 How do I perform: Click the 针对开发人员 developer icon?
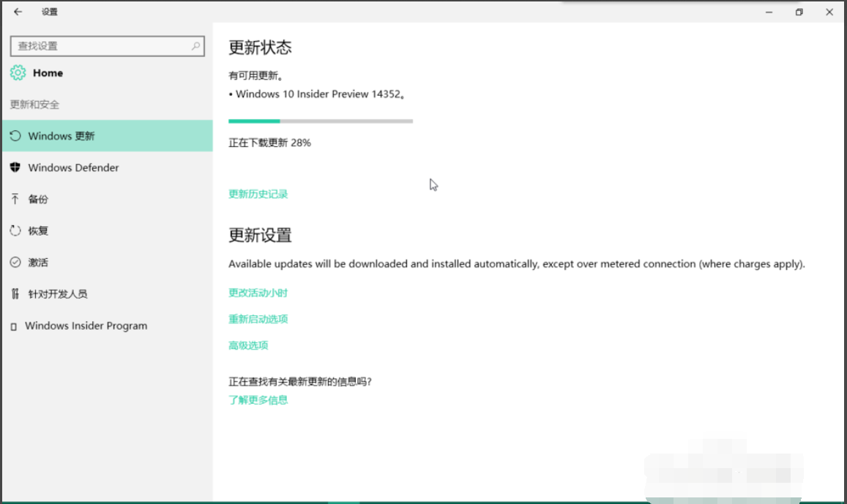15,293
